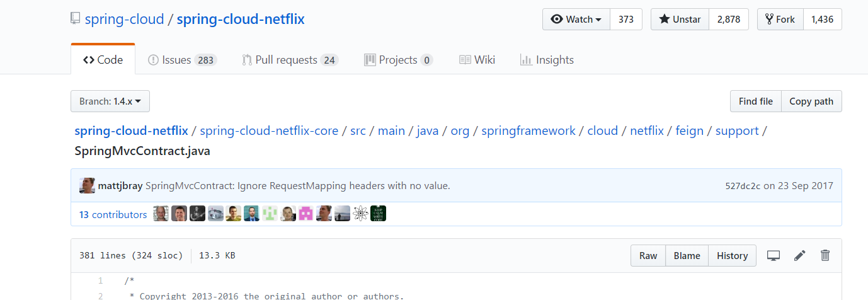Click the last photo avatar before atom icon
The width and height of the screenshot is (868, 300).
[x=342, y=214]
